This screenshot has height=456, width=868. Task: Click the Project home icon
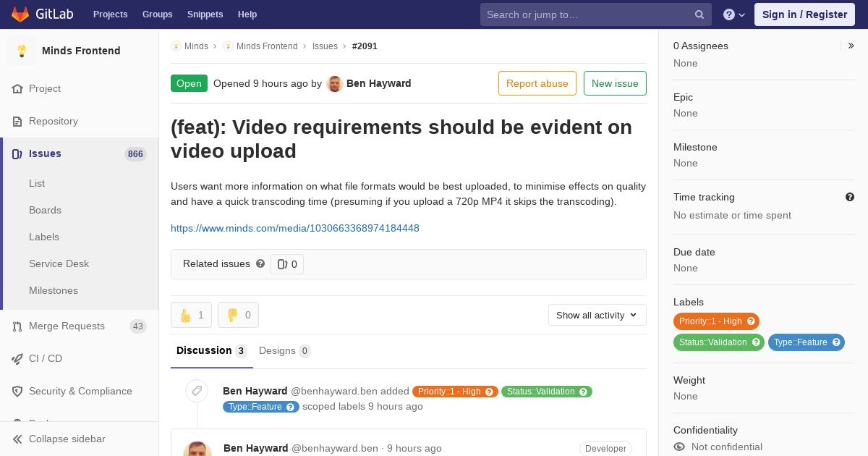point(17,88)
